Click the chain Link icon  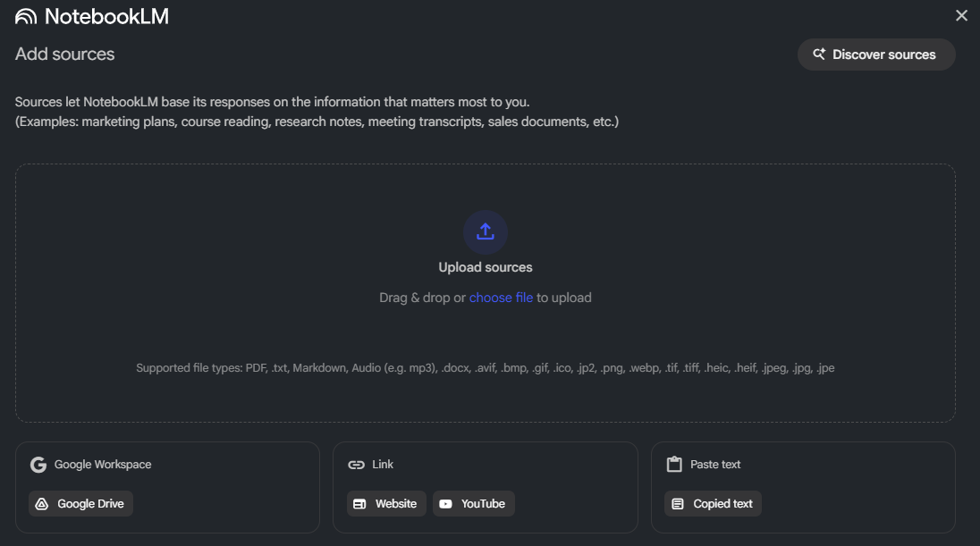356,465
